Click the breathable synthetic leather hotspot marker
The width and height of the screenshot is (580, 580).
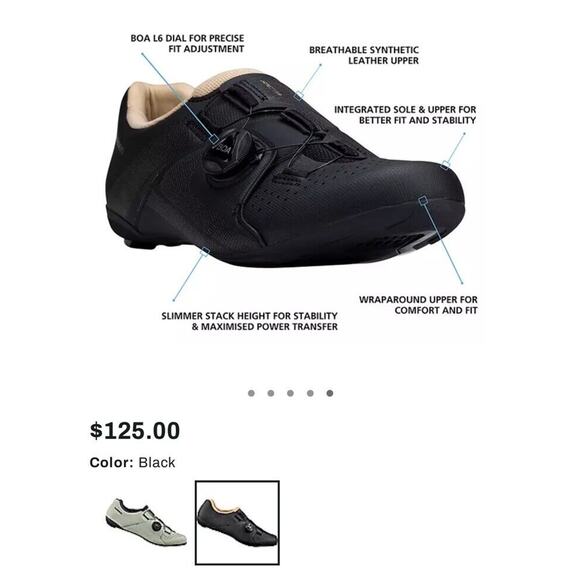pos(299,96)
